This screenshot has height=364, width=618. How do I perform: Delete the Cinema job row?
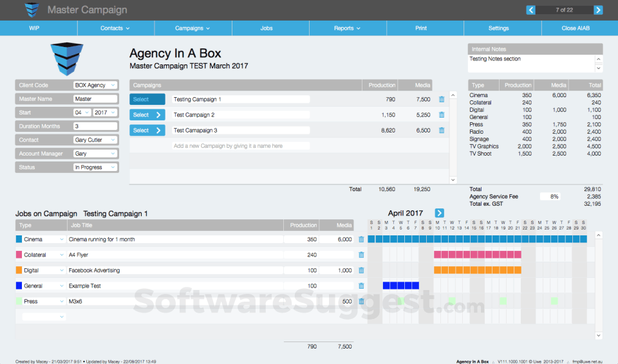tap(361, 239)
